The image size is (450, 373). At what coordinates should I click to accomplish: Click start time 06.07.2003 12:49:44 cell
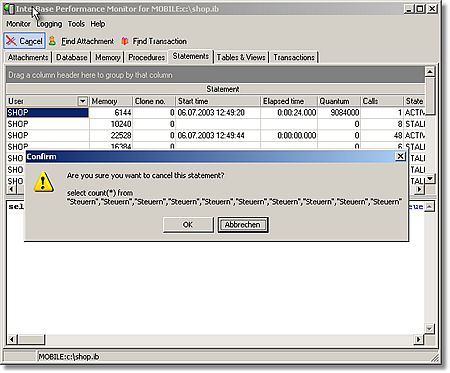tap(218, 135)
